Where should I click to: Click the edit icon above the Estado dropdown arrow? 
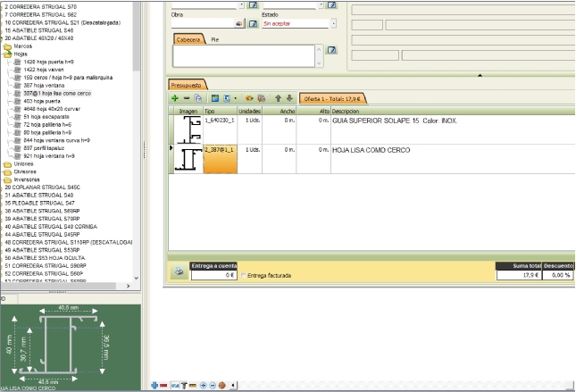pos(331,4)
